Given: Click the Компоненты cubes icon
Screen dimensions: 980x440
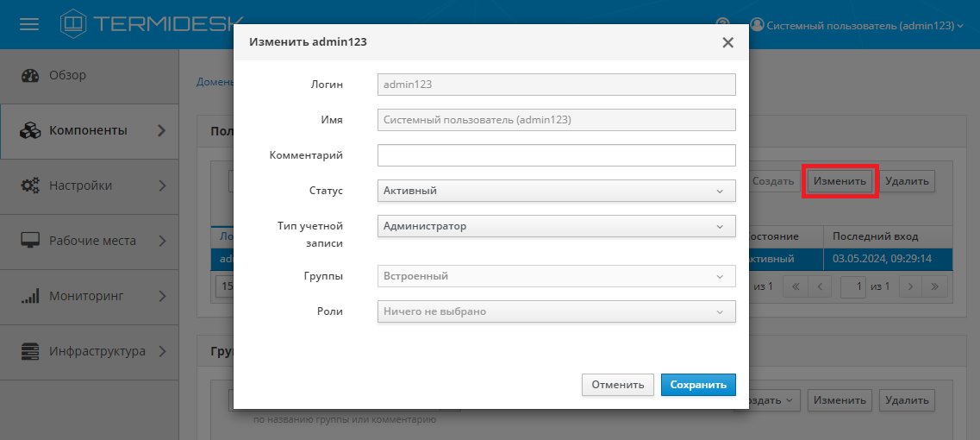Looking at the screenshot, I should click(31, 130).
